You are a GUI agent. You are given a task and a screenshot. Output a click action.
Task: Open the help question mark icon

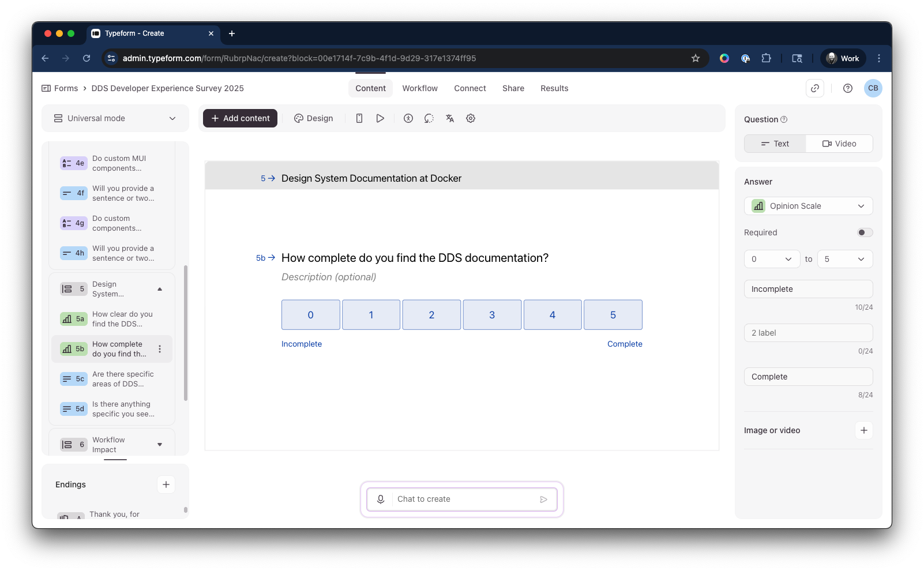848,88
